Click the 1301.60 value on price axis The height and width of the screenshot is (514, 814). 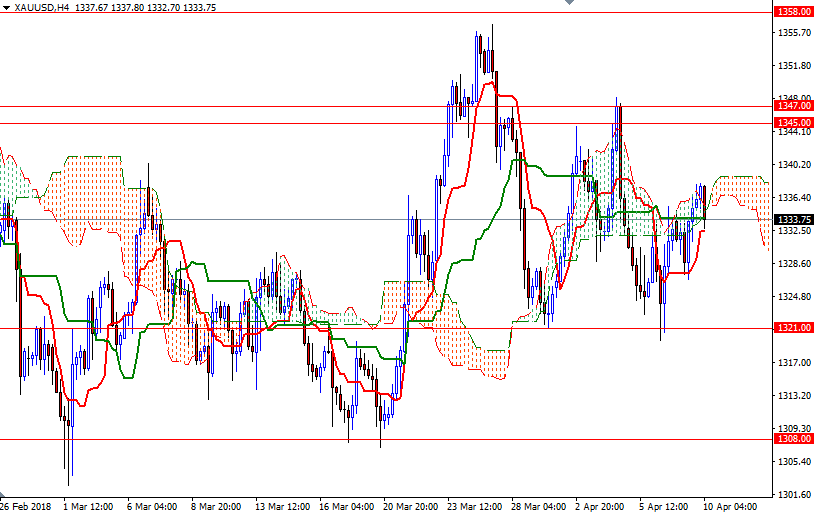793,494
